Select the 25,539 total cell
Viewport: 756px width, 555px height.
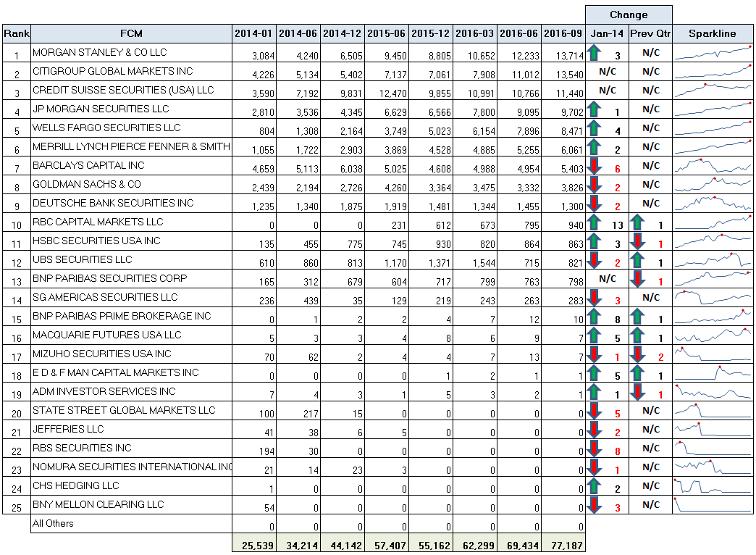254,543
